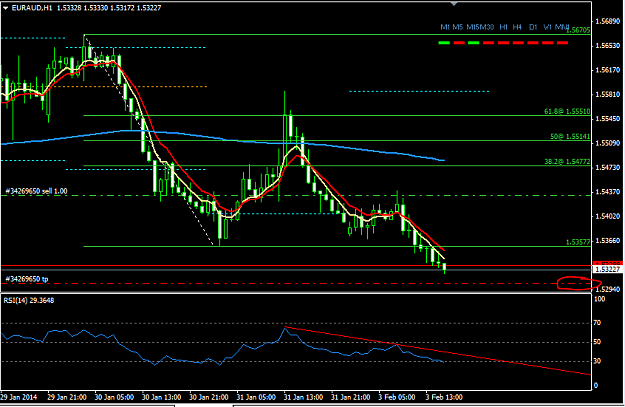Click the 1.53577 Fibonacci base label
This screenshot has height=407, width=625.
pos(578,242)
